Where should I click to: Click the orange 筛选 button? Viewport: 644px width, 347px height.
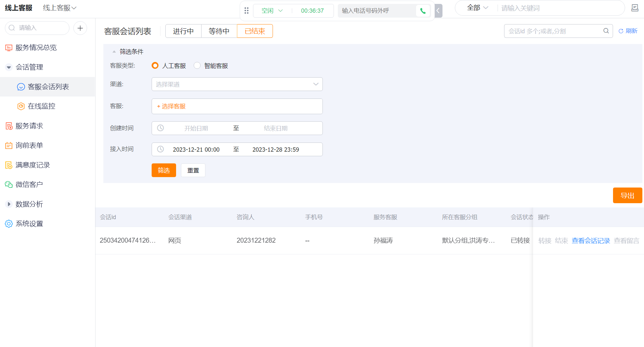point(164,170)
